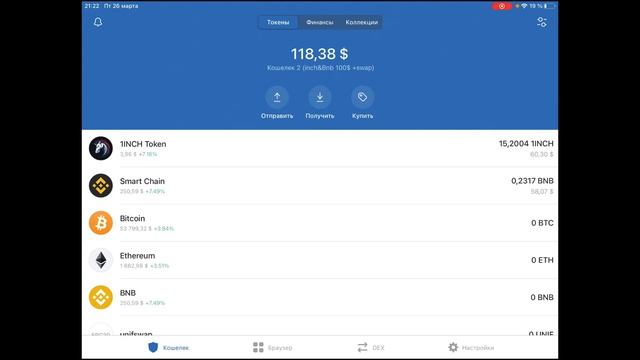Stop the red screen recording indicator

coord(502,6)
